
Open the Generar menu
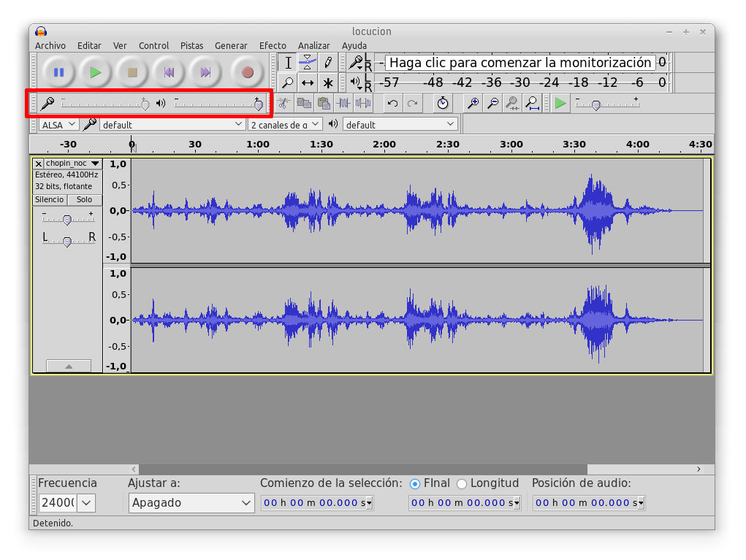(231, 46)
